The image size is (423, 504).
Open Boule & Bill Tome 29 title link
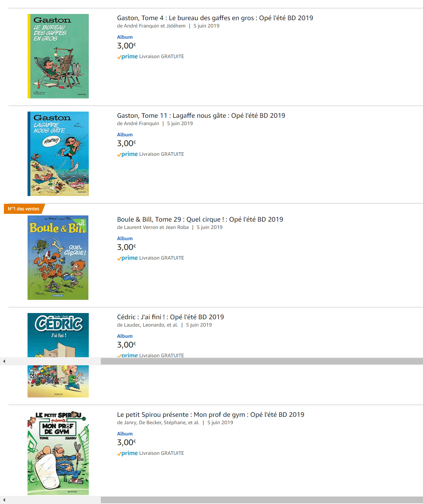[x=200, y=219]
